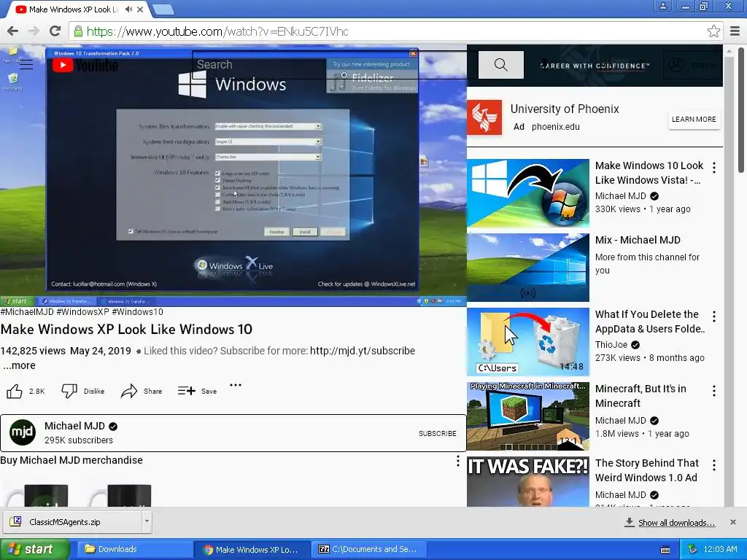747x560 pixels.
Task: Click the system tray clock 12:03 AM
Action: [x=720, y=550]
